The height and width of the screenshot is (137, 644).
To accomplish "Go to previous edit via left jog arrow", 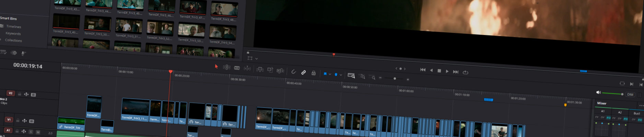I will click(x=396, y=68).
